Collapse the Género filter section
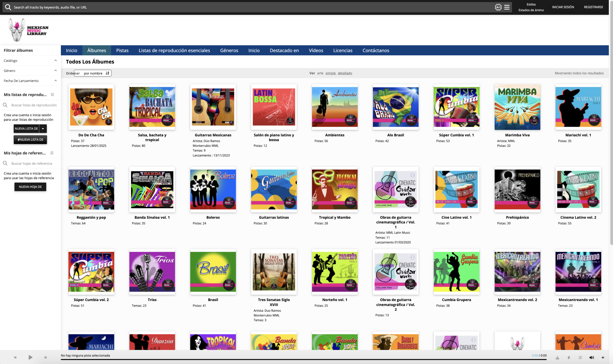Image resolution: width=613 pixels, height=364 pixels. (56, 70)
